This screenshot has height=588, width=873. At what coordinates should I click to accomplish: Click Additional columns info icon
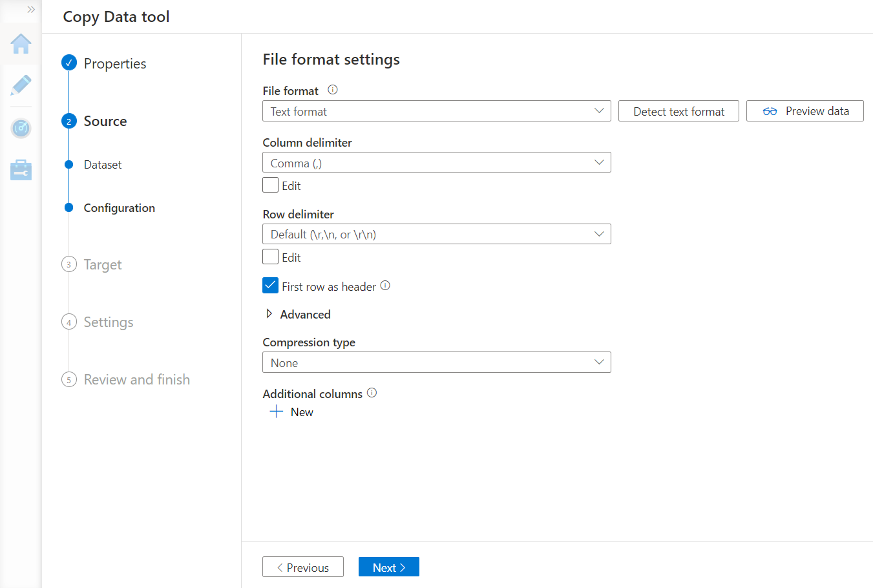point(372,393)
